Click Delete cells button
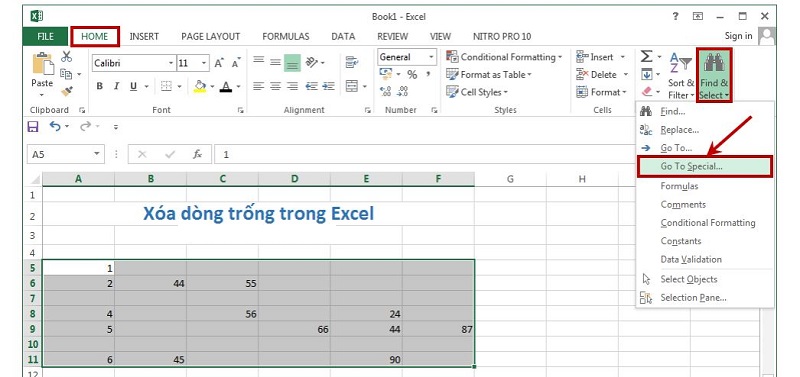The height and width of the screenshot is (377, 800). (602, 74)
